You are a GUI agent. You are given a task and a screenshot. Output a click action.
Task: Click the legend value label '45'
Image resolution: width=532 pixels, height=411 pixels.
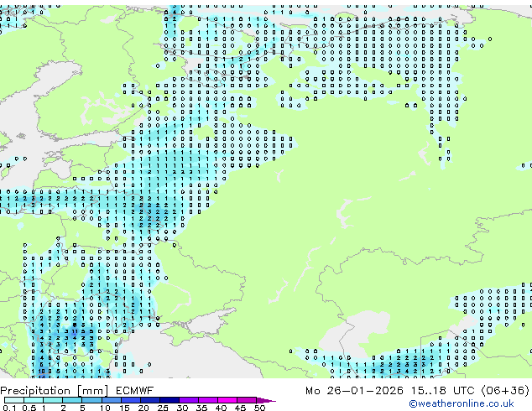point(240,408)
